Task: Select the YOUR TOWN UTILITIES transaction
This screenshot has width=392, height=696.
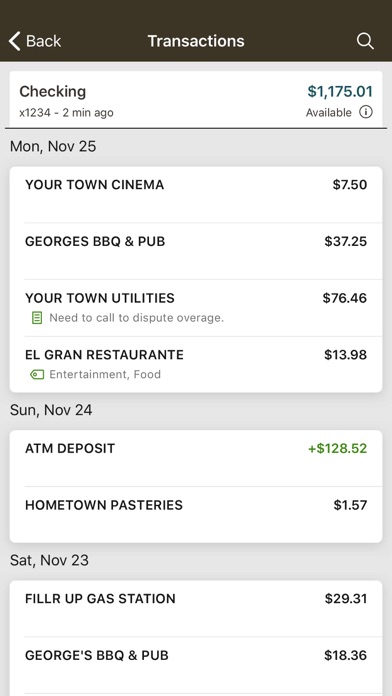Action: coord(196,308)
